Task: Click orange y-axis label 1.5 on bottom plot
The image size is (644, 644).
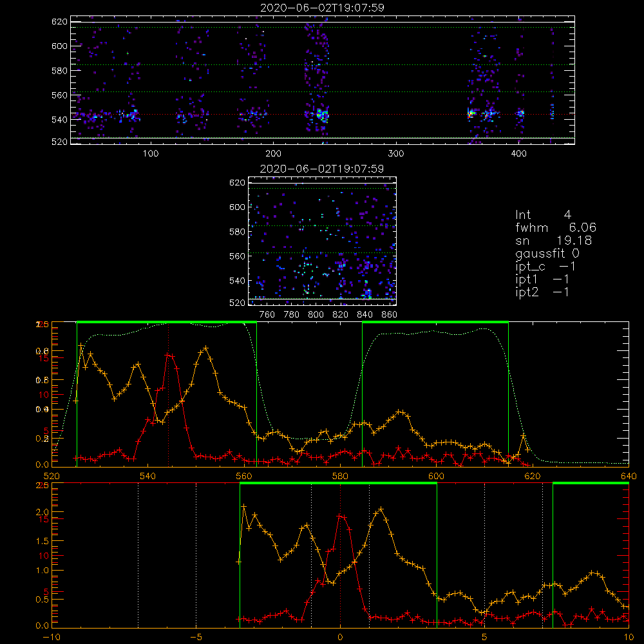Action: click(43, 542)
